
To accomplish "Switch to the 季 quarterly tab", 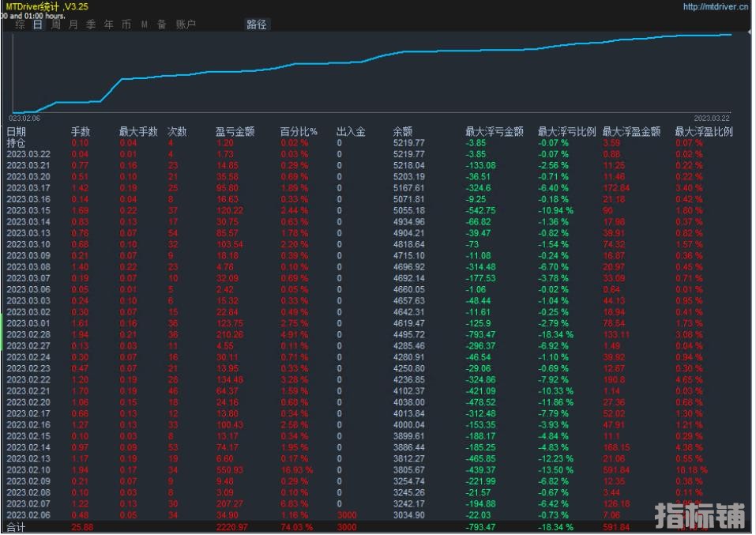I will [91, 24].
